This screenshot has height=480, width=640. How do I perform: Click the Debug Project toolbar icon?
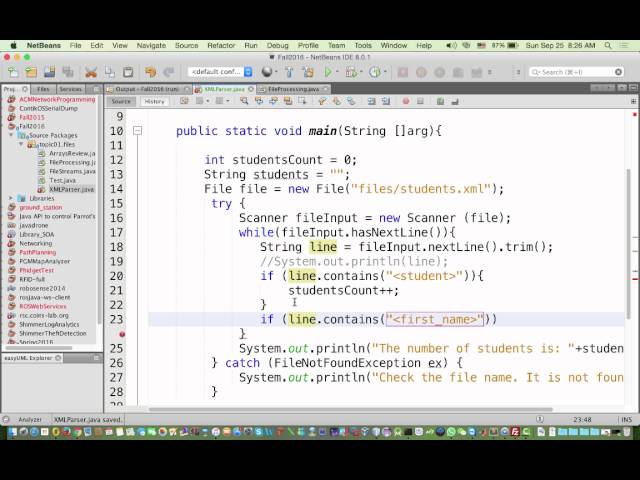click(x=350, y=72)
